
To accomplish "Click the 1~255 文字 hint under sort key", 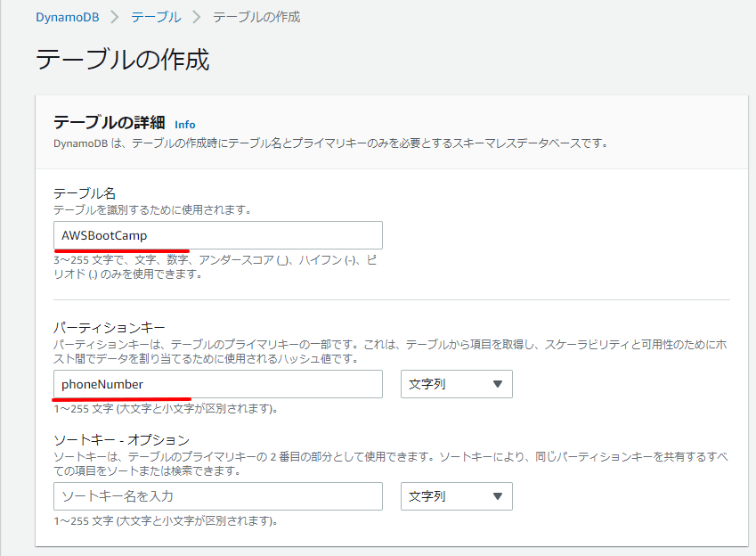I will pos(166,520).
